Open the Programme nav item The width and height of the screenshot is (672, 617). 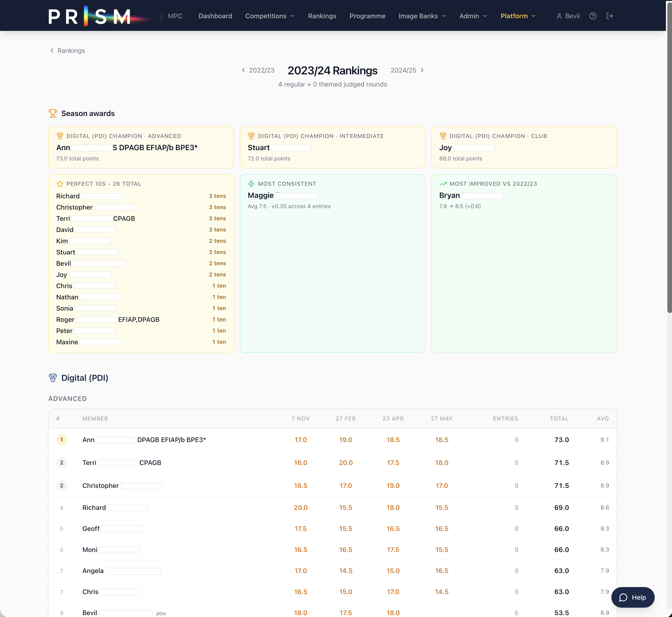pos(367,16)
